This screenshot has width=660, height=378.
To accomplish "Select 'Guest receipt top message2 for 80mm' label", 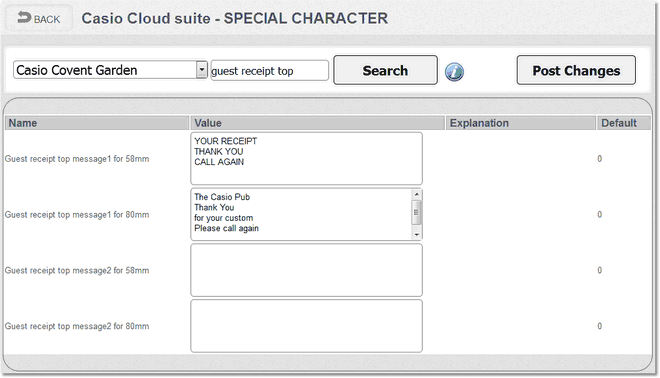I will [77, 326].
